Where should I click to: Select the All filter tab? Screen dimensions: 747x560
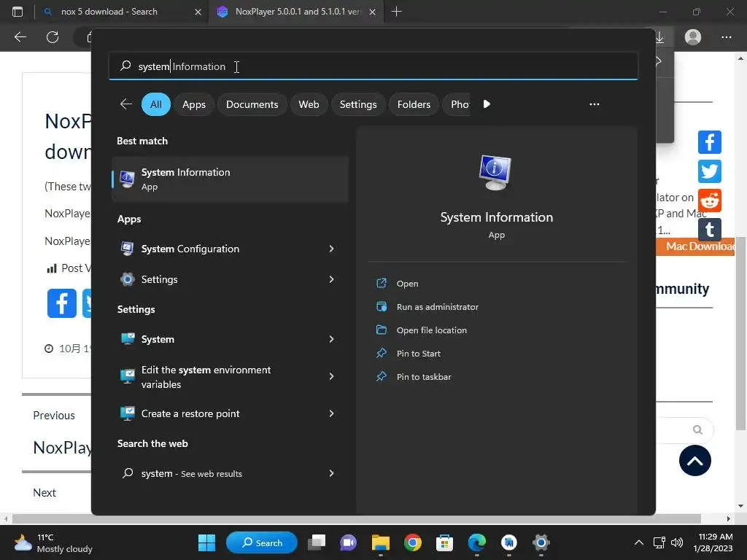point(156,104)
